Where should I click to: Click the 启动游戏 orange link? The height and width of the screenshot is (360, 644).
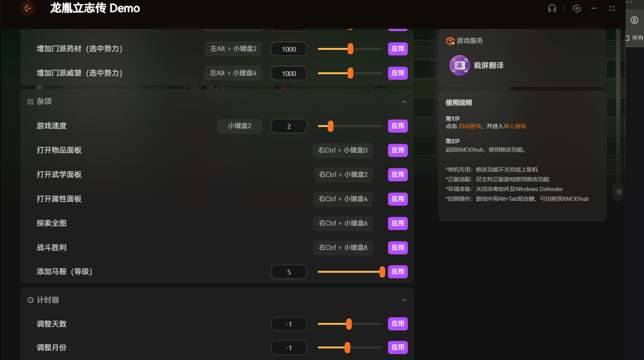point(469,126)
